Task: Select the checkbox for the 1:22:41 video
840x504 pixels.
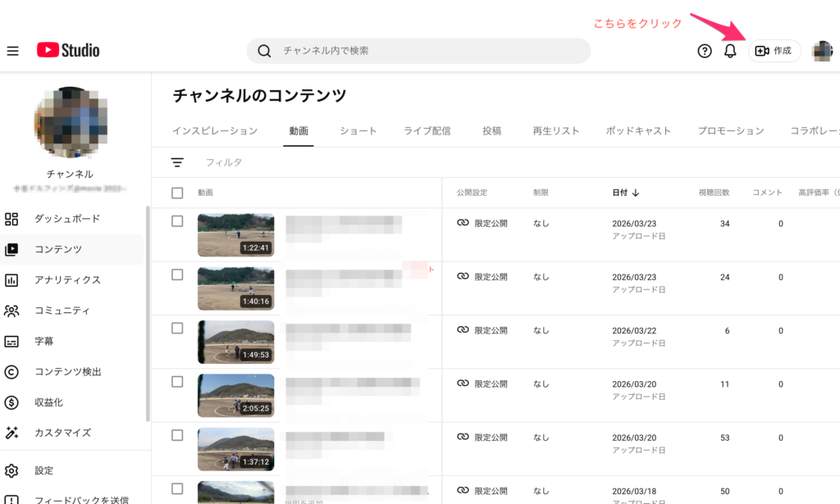Action: [177, 221]
